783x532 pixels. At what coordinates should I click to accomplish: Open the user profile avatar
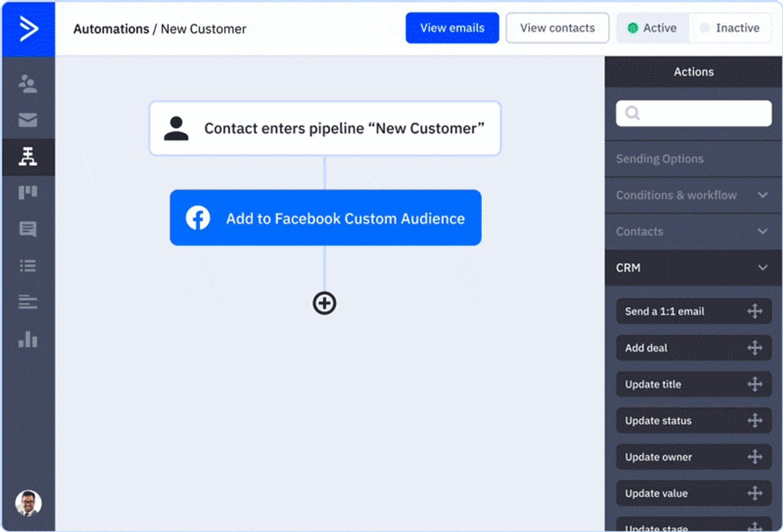[28, 503]
